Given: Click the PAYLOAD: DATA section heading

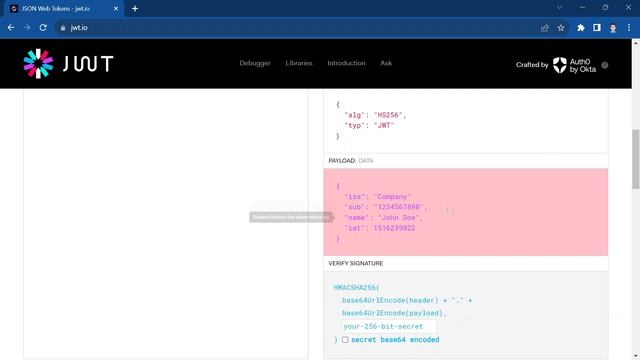Looking at the screenshot, I should click(351, 161).
